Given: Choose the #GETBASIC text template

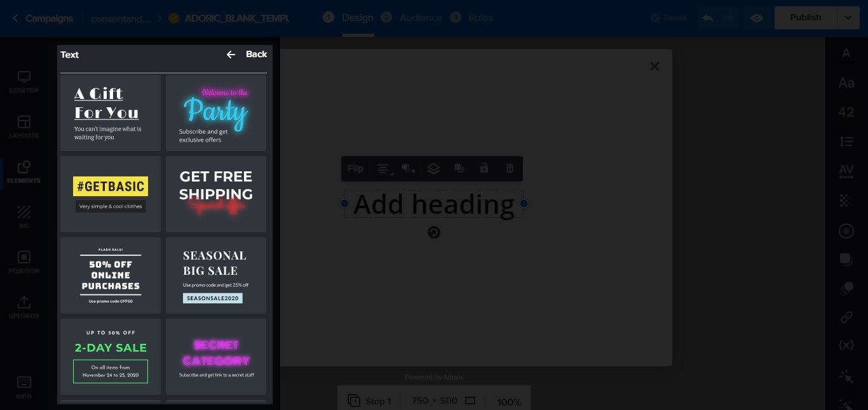Looking at the screenshot, I should click(x=111, y=194).
